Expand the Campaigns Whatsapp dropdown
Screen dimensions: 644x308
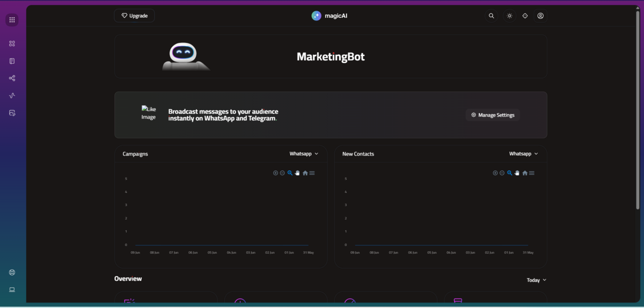304,154
